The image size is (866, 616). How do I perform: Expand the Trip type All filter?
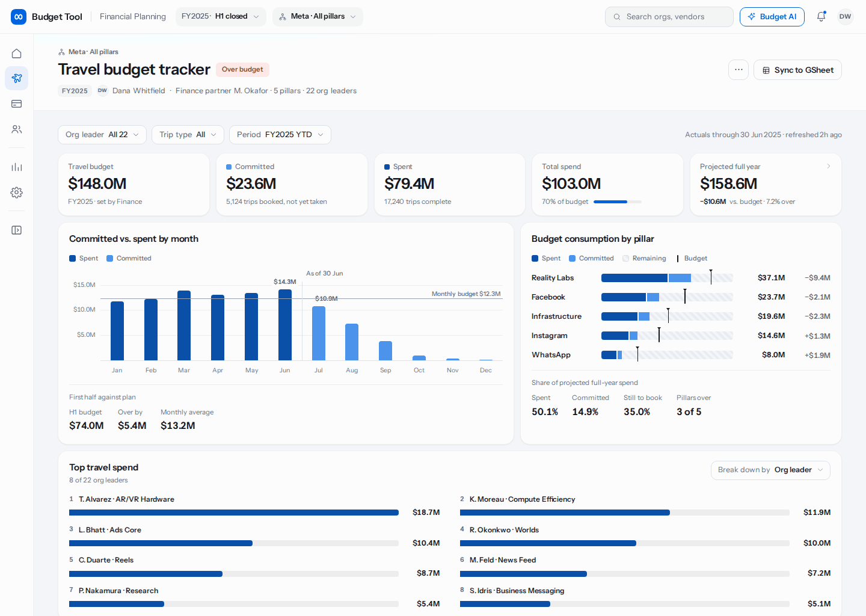(188, 135)
